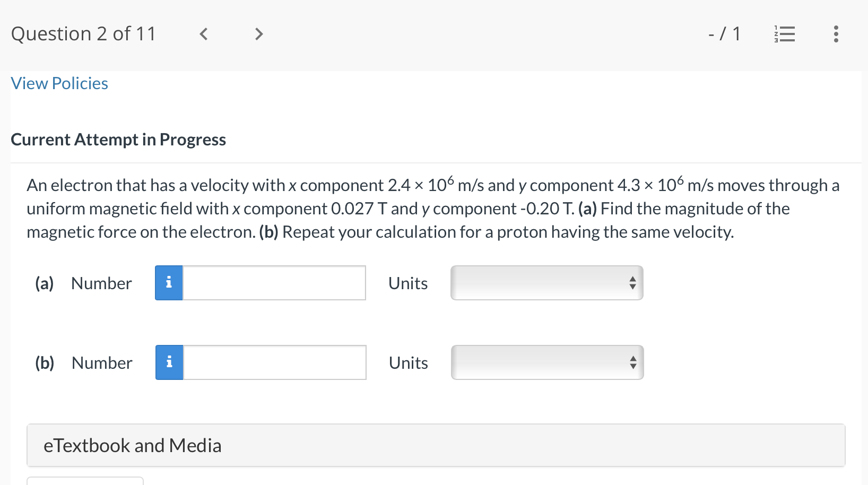Click the partially visible button below eTextbook section

pos(85,482)
